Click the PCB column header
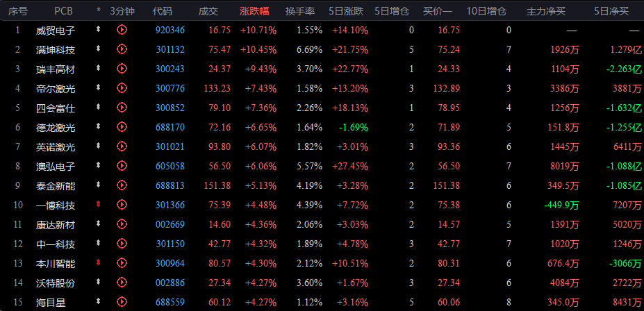 tap(64, 12)
